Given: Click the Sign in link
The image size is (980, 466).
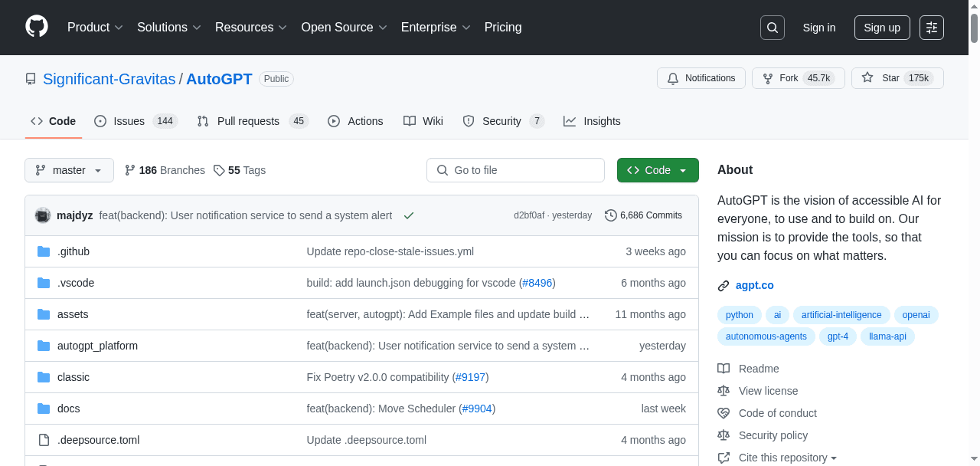Looking at the screenshot, I should click(x=819, y=28).
